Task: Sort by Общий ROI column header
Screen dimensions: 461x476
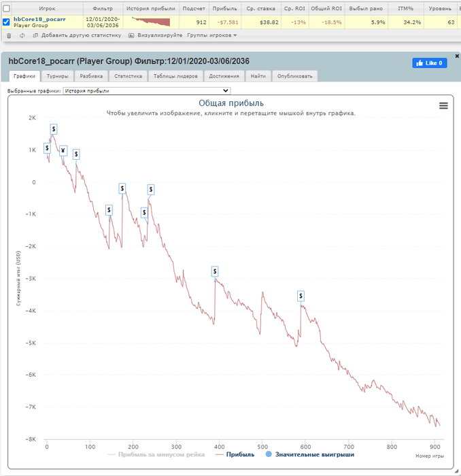Action: tap(326, 8)
